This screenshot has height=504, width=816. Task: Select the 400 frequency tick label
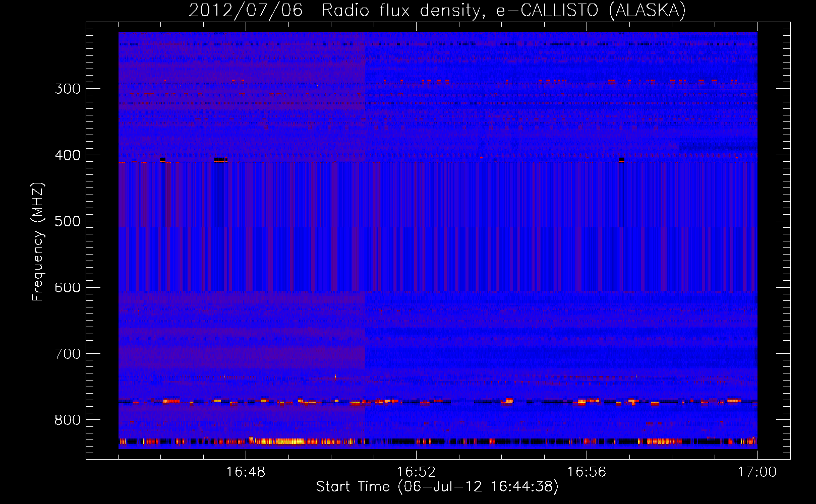(x=68, y=155)
